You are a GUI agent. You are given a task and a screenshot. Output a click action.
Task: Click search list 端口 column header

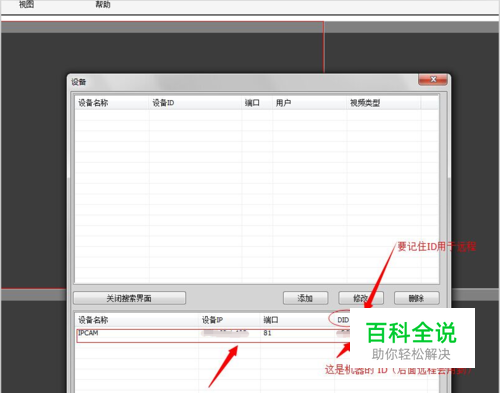(297, 320)
